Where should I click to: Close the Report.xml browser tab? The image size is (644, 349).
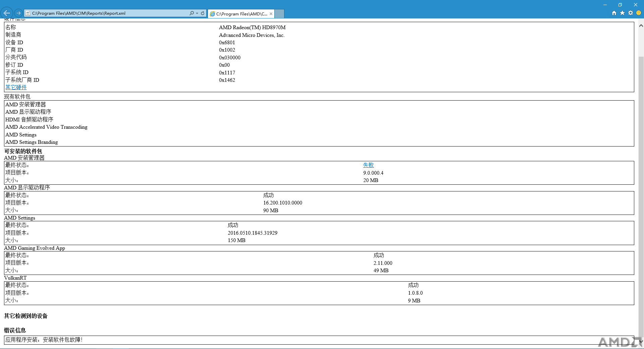click(x=271, y=14)
